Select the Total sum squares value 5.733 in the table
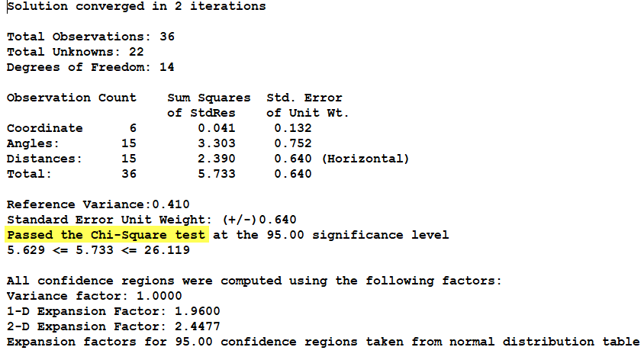This screenshot has height=360, width=644. click(x=217, y=174)
